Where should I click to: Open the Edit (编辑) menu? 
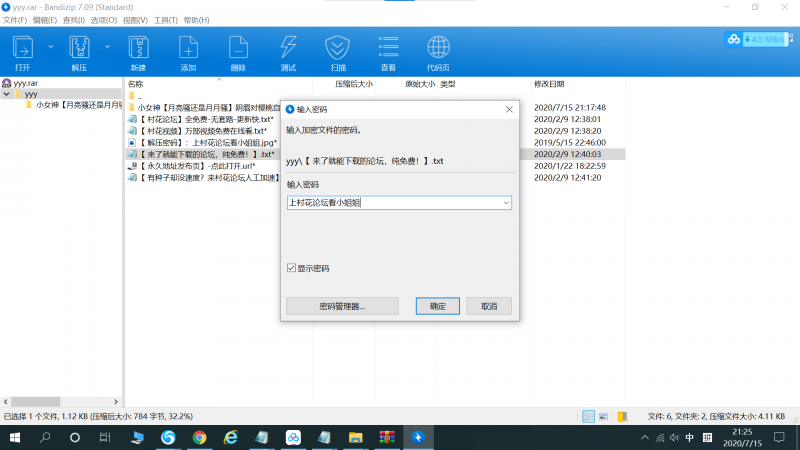(45, 20)
